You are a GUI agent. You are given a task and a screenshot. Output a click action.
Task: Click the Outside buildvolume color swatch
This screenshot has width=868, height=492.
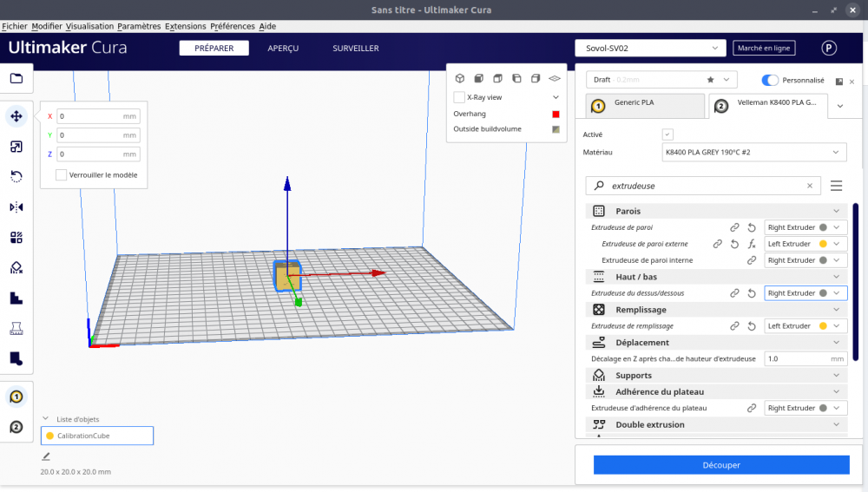(x=556, y=129)
